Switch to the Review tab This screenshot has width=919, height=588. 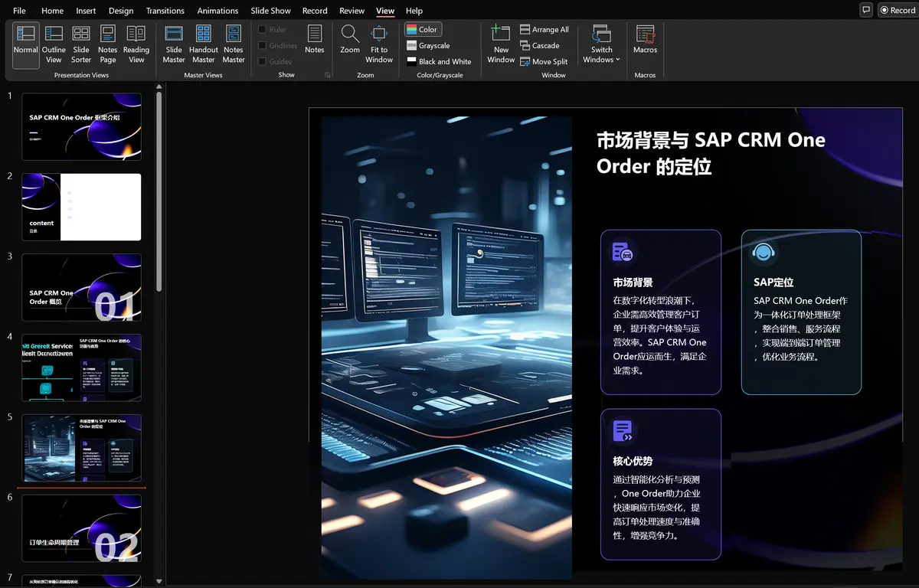coord(352,11)
